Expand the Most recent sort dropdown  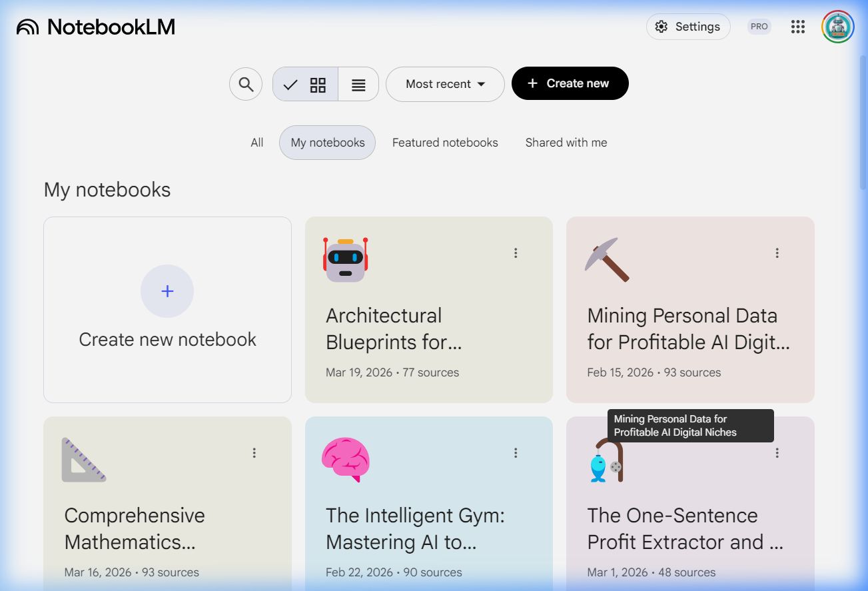(x=445, y=85)
